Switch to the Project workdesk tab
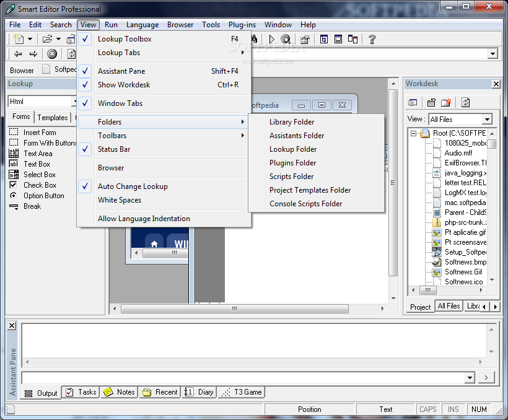 click(x=420, y=307)
